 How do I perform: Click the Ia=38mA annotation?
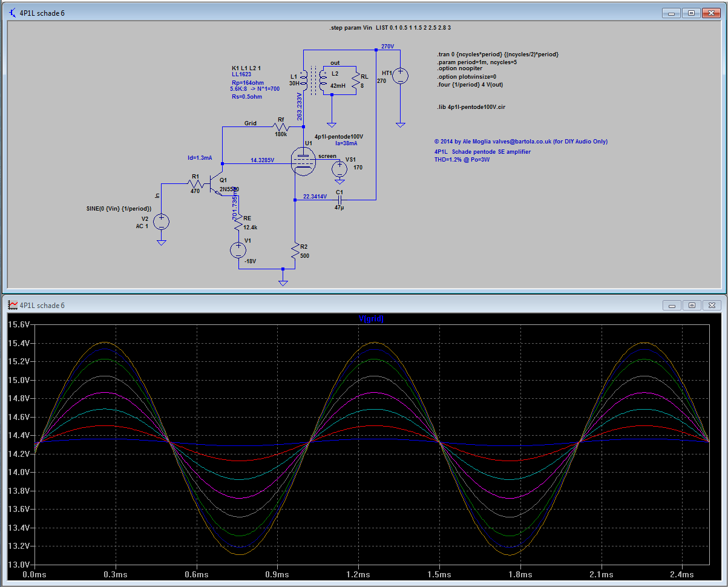pyautogui.click(x=346, y=143)
